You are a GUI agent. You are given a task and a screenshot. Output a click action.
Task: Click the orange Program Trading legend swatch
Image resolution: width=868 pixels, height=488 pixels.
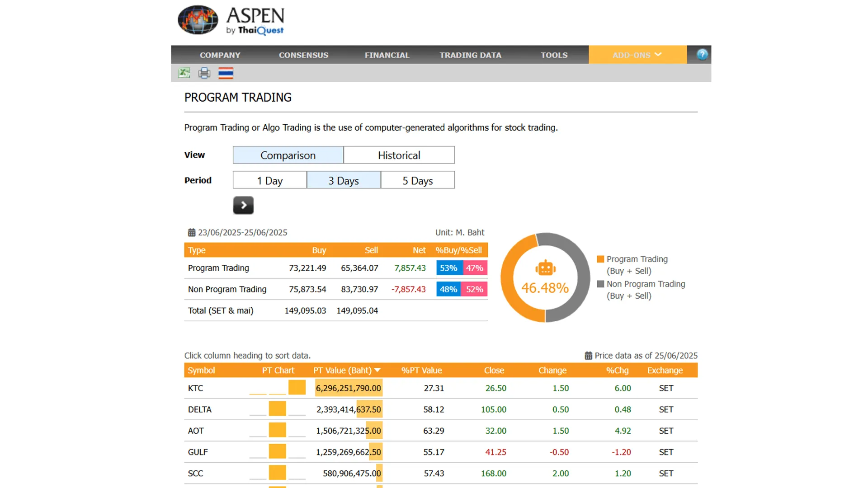point(600,259)
